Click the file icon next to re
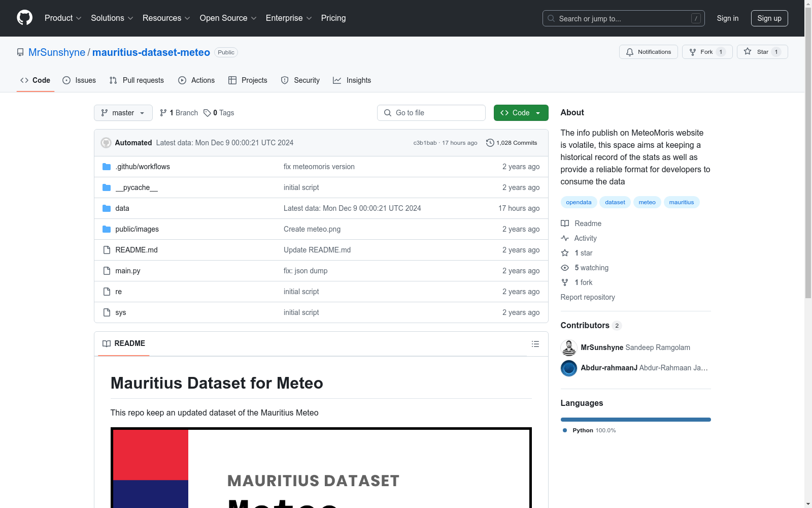The height and width of the screenshot is (508, 812). click(x=107, y=292)
